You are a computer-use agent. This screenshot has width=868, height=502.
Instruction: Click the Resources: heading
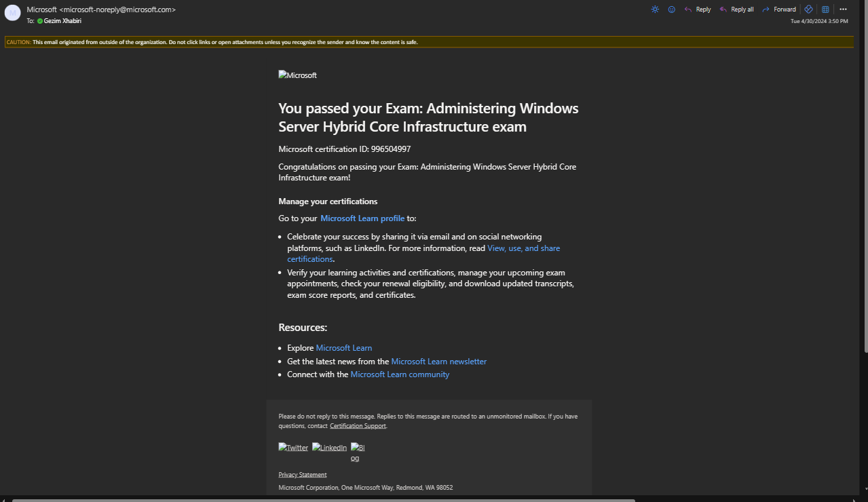303,328
